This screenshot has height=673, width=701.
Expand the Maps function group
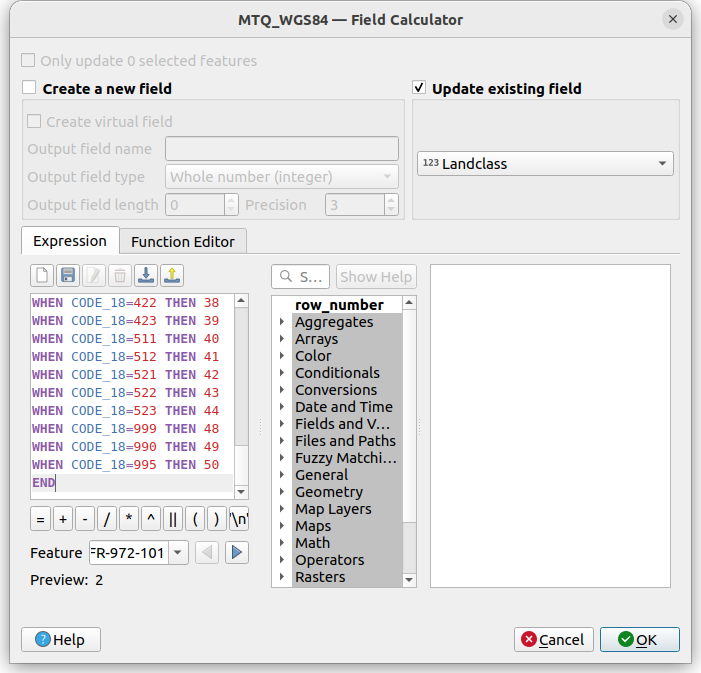[x=282, y=525]
